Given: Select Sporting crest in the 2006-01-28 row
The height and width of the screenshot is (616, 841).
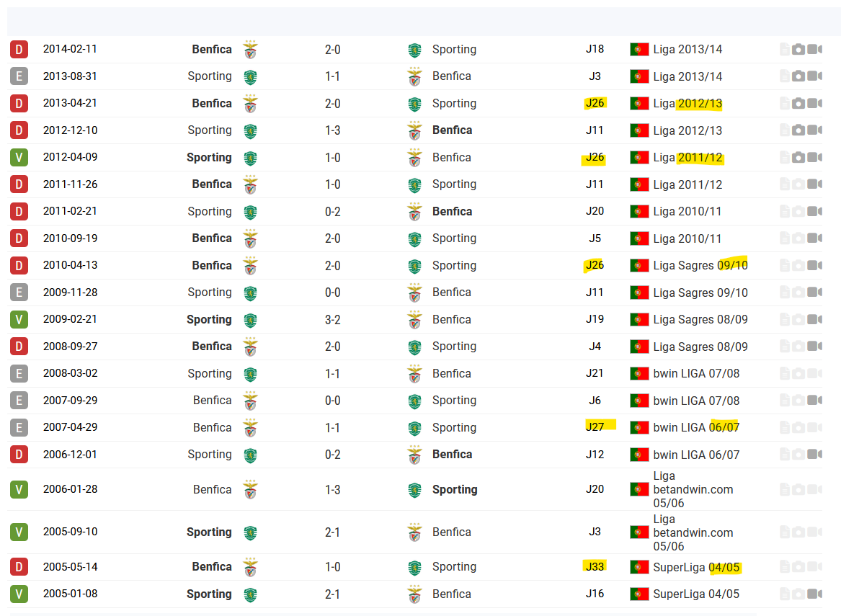Looking at the screenshot, I should point(414,490).
